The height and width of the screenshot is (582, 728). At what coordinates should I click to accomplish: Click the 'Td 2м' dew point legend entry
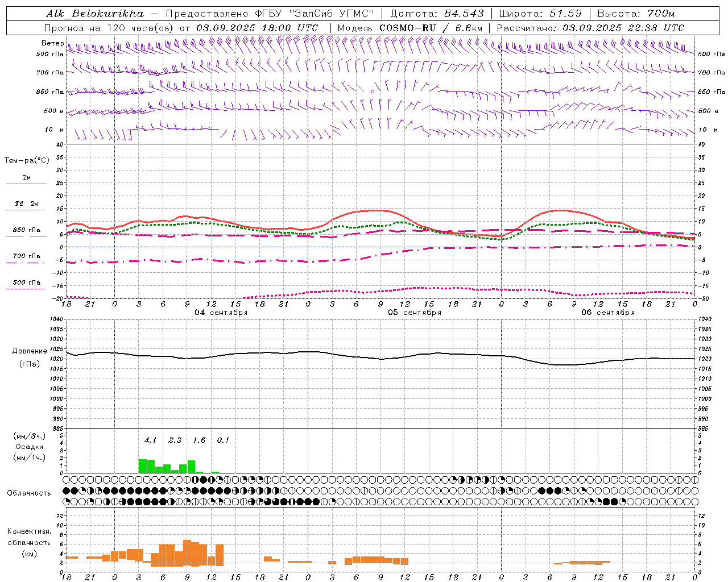(x=27, y=203)
